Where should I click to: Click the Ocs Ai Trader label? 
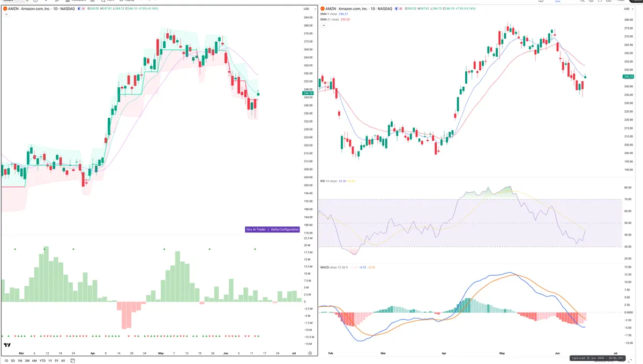coord(256,229)
